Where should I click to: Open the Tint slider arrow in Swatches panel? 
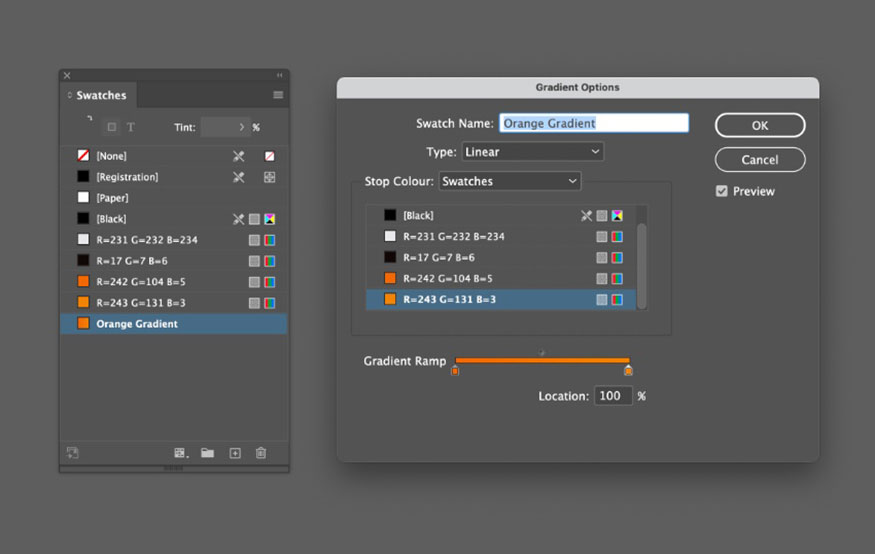coord(242,127)
